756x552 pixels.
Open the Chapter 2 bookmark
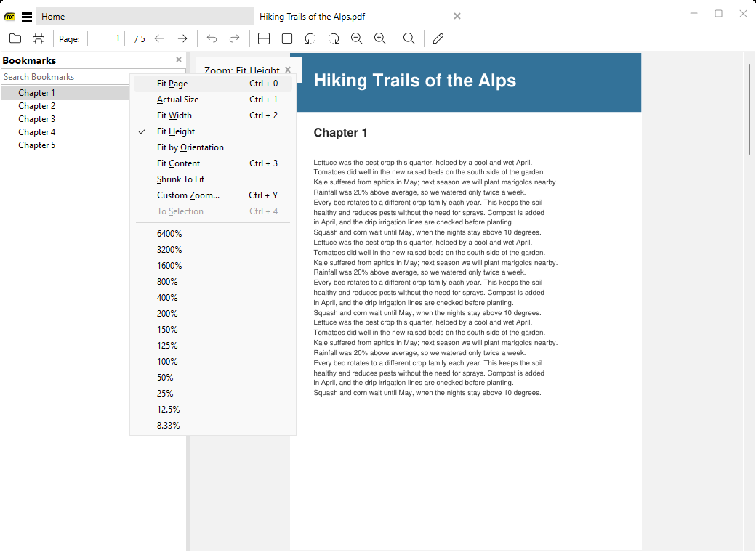(36, 106)
